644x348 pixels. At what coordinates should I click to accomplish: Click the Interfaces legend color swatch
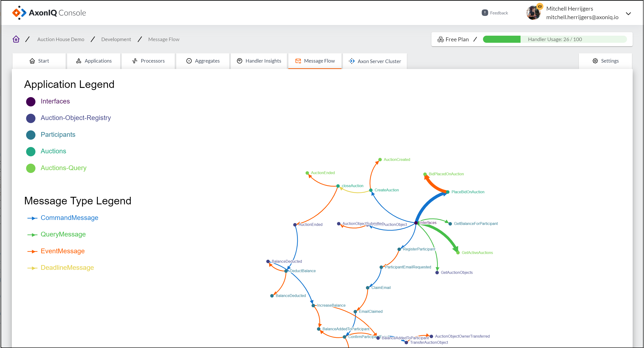point(31,101)
